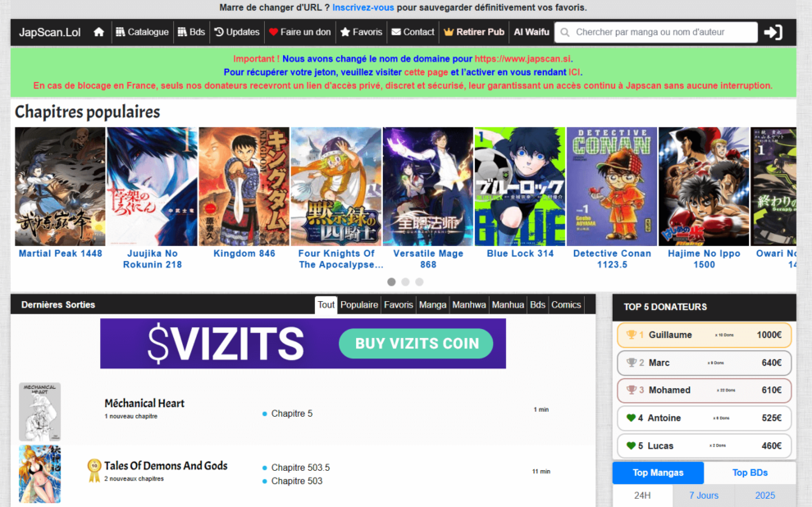Switch to Manga tab
Screen dimensions: 812x507
click(432, 305)
